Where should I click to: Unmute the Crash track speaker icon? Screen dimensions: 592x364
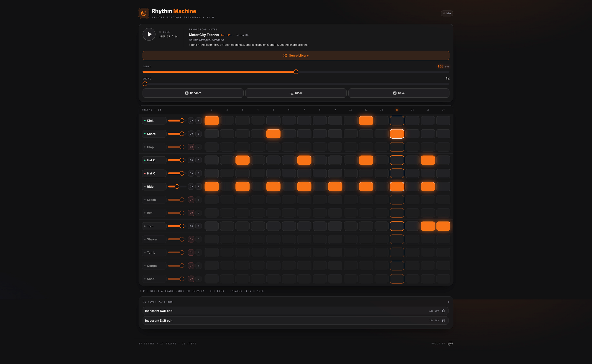191,200
